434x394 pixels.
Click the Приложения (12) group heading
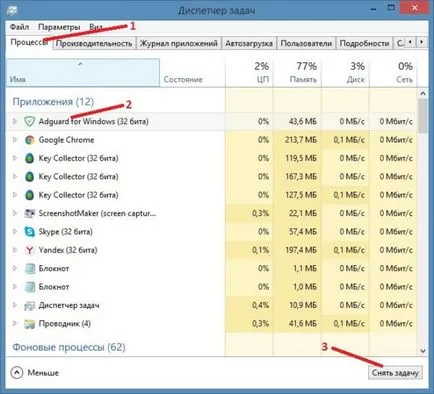pyautogui.click(x=53, y=102)
